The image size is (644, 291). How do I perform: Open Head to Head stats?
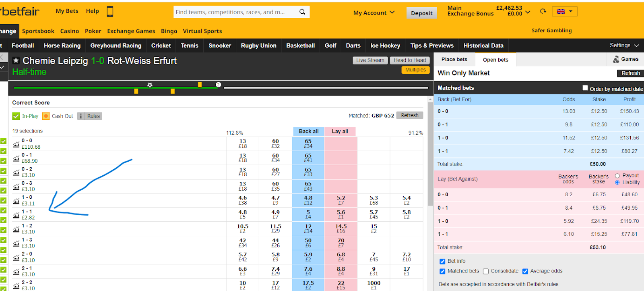410,60
